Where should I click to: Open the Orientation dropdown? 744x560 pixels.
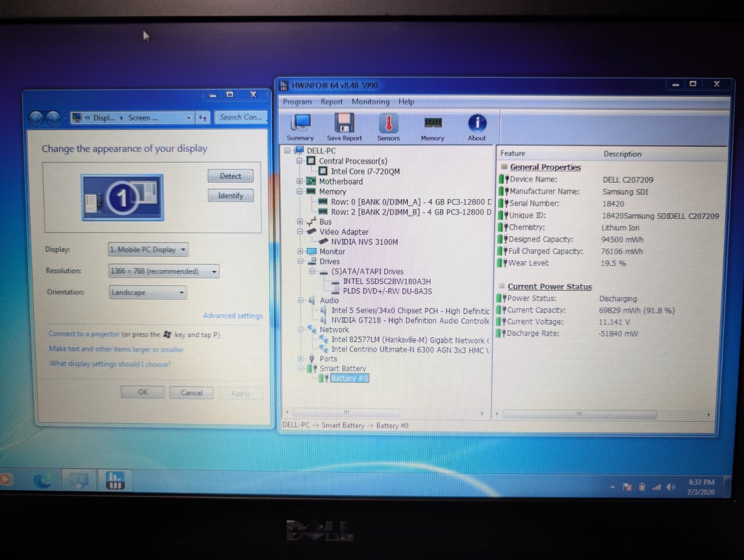click(148, 292)
